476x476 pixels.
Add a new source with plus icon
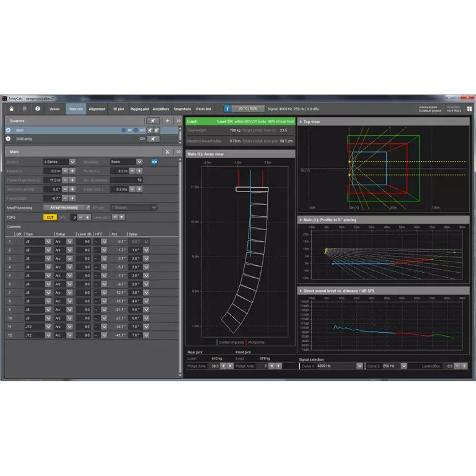click(167, 121)
